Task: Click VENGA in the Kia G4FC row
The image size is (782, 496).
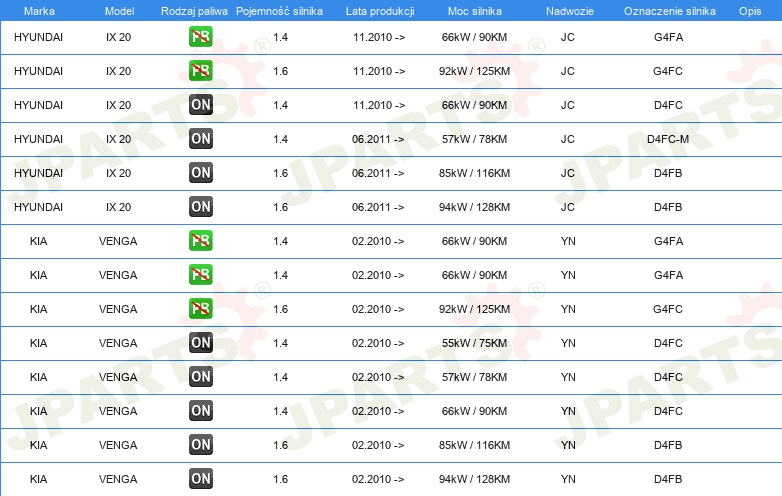Action: point(118,309)
